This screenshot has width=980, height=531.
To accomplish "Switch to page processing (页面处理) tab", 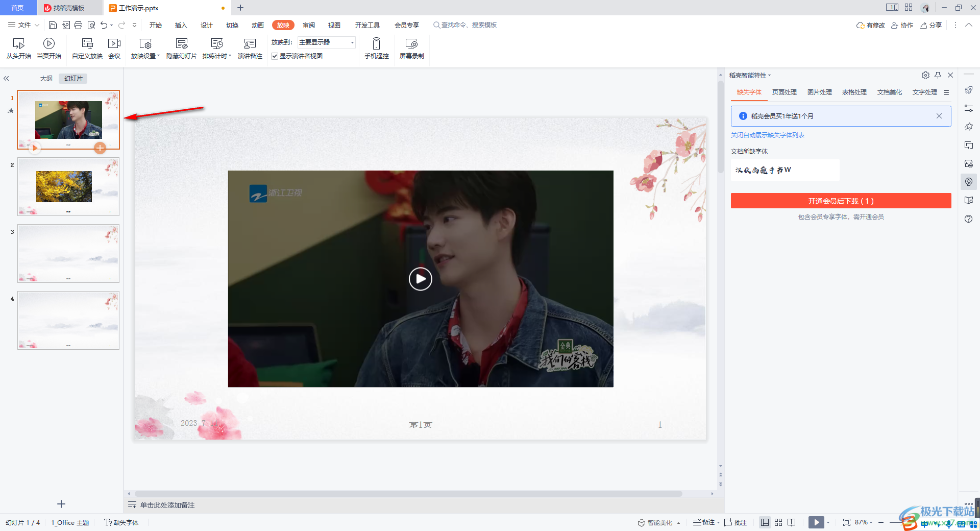I will (x=785, y=92).
